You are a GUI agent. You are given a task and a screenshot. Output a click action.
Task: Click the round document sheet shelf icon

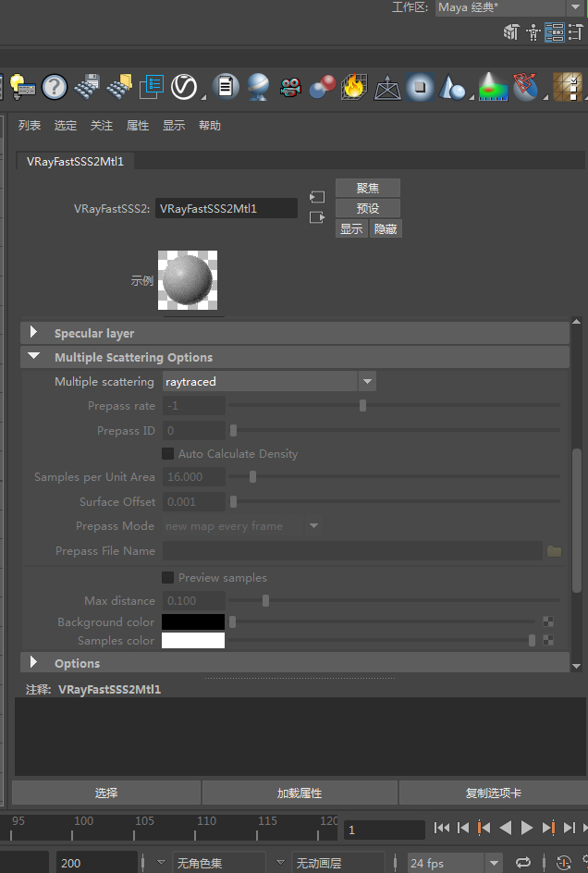pos(226,87)
